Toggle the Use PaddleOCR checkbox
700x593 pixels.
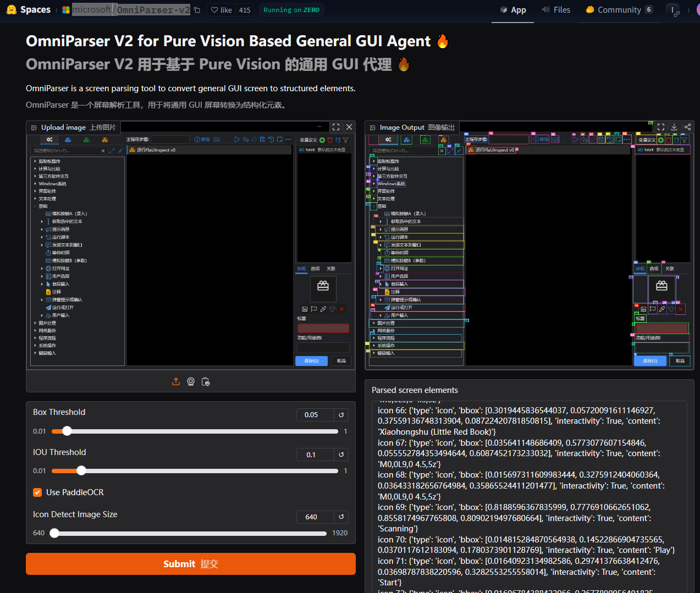coord(37,492)
